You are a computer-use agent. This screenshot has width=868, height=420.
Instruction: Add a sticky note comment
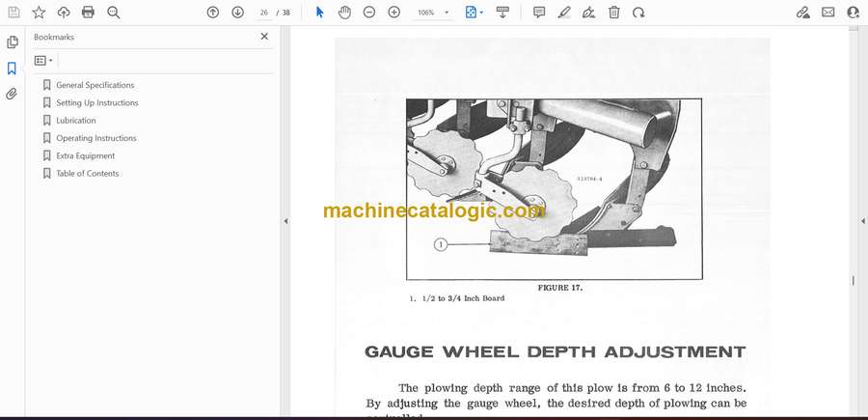point(539,13)
